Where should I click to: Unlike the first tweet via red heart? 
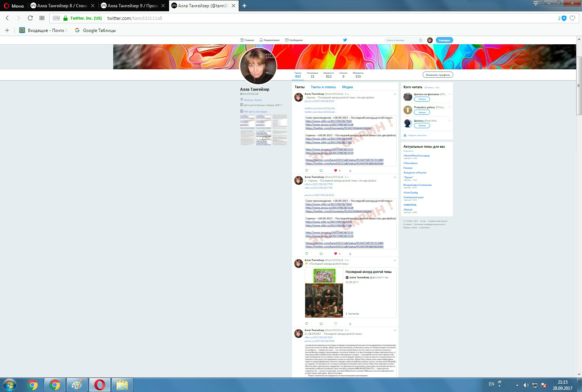click(x=336, y=171)
